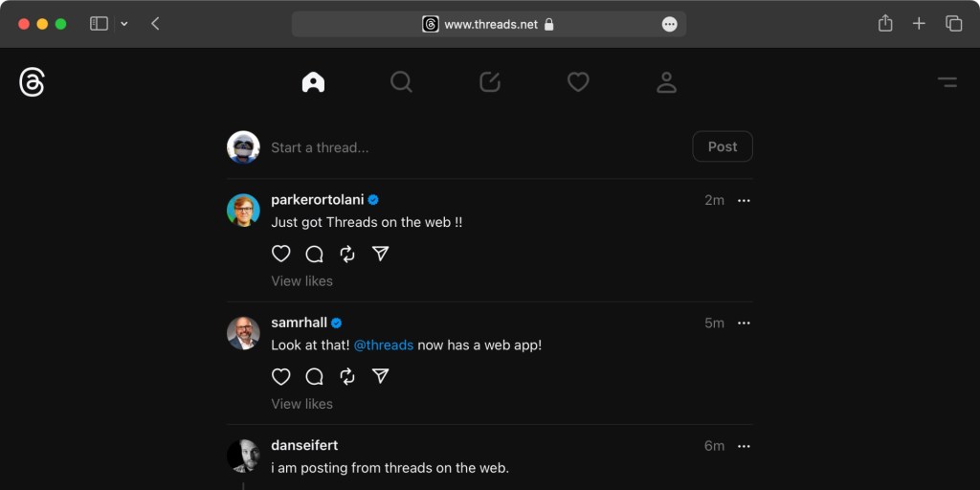
Task: Click the Threads logo
Action: (x=32, y=83)
